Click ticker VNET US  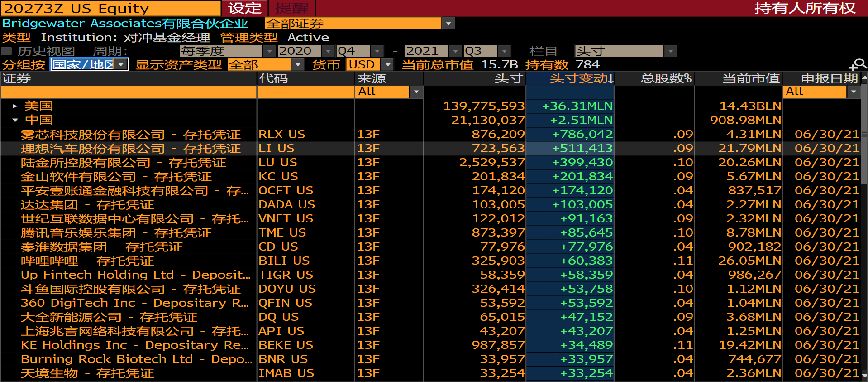pyautogui.click(x=286, y=218)
